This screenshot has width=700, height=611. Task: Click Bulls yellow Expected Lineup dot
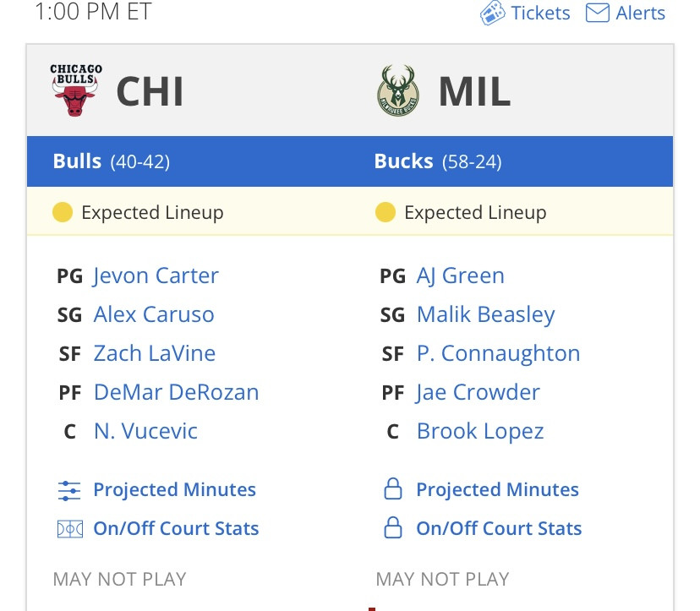click(x=63, y=212)
